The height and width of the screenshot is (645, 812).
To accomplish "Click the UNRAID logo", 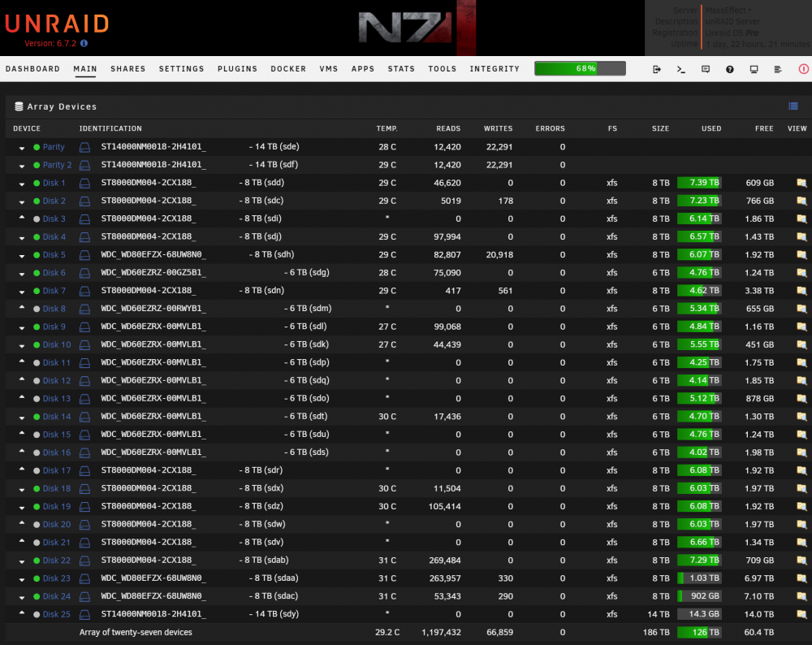I will pos(57,24).
